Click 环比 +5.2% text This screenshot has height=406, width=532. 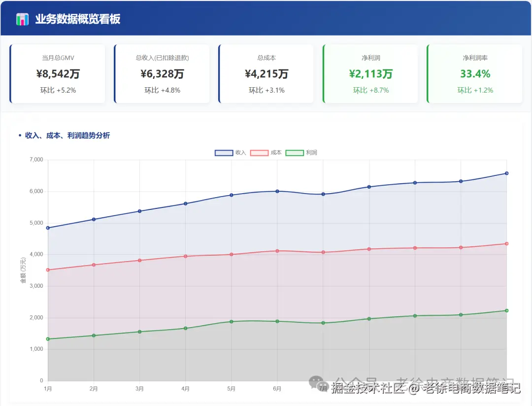point(58,90)
